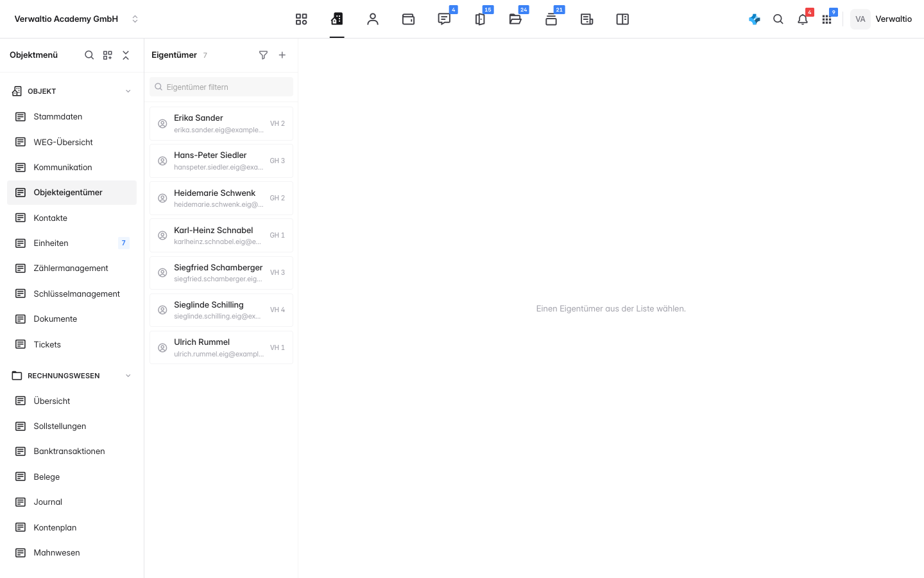This screenshot has height=578, width=924.
Task: Click the blue pinwheel assistant icon
Action: pos(755,19)
